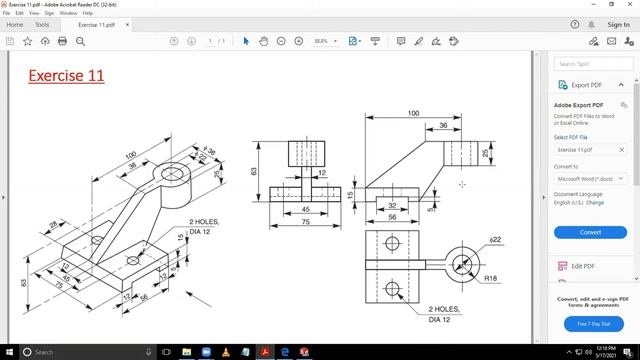Viewport: 640px width, 360px height.
Task: Click the page number field
Action: click(x=210, y=41)
